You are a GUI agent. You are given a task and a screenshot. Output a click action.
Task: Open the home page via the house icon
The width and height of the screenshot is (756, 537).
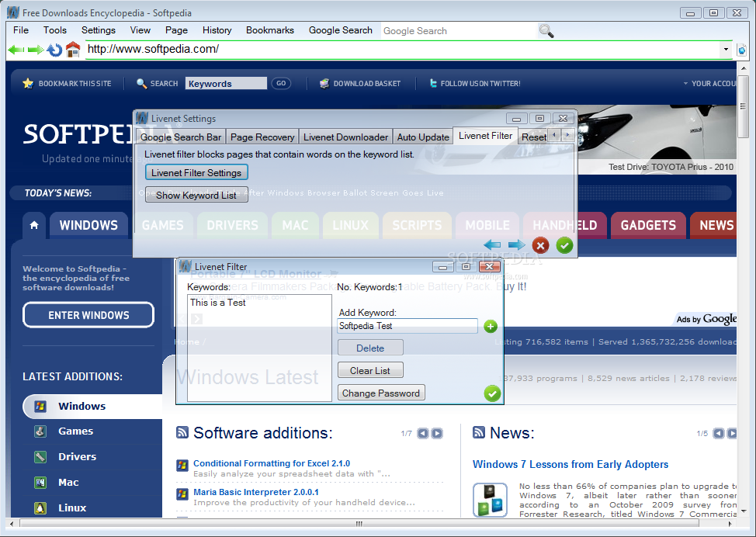pyautogui.click(x=73, y=49)
